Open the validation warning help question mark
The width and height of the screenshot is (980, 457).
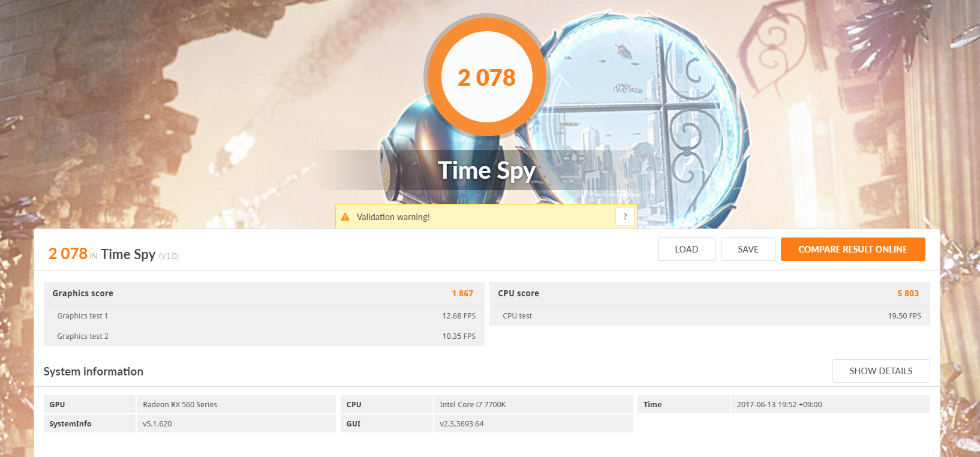(x=625, y=217)
